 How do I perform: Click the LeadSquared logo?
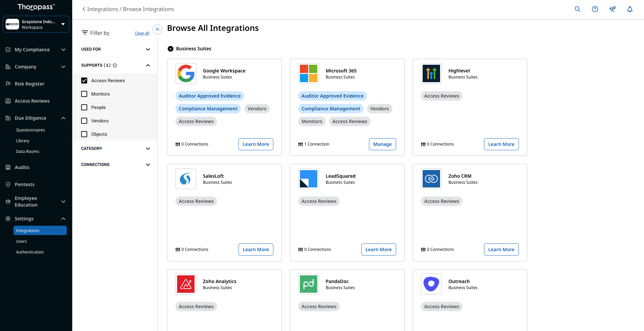[309, 179]
